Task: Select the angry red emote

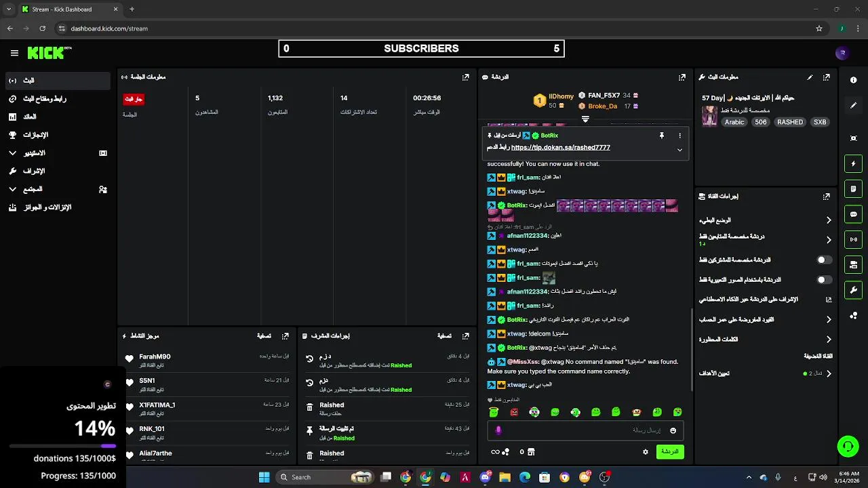Action: coord(514,412)
